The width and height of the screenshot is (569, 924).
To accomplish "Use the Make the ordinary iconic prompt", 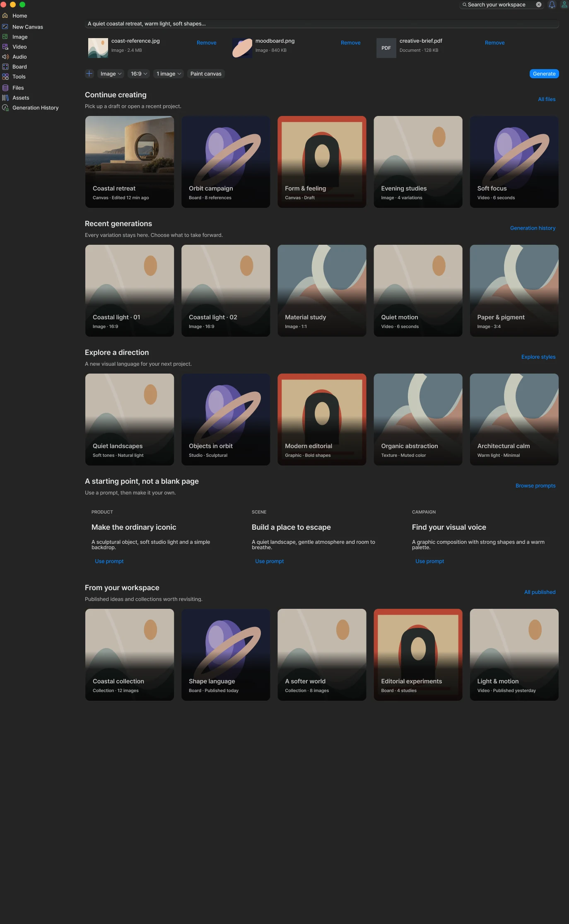I will click(109, 561).
